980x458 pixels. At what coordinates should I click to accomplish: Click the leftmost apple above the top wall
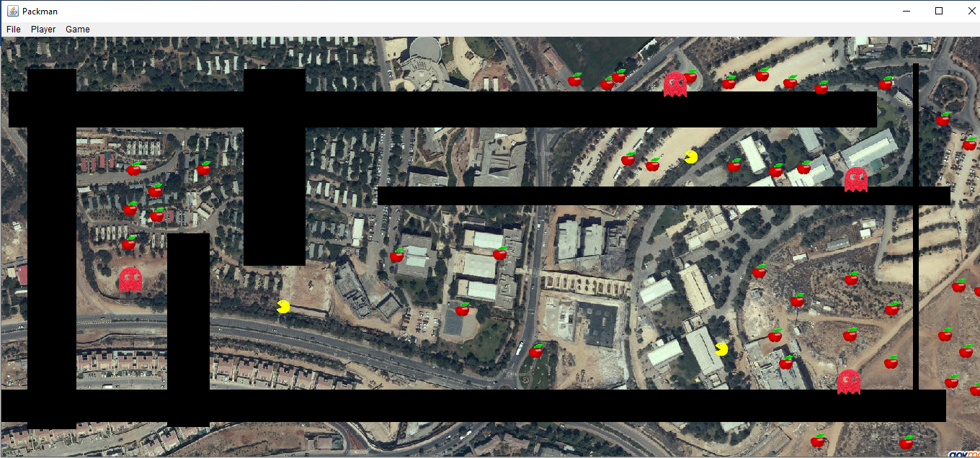[x=575, y=79]
